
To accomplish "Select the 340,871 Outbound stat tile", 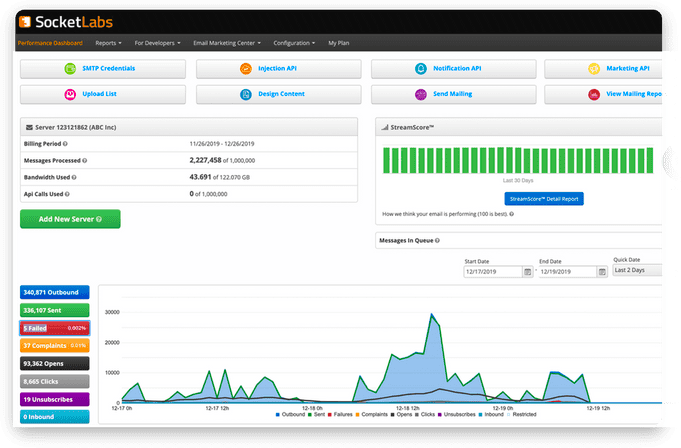I will click(x=55, y=292).
